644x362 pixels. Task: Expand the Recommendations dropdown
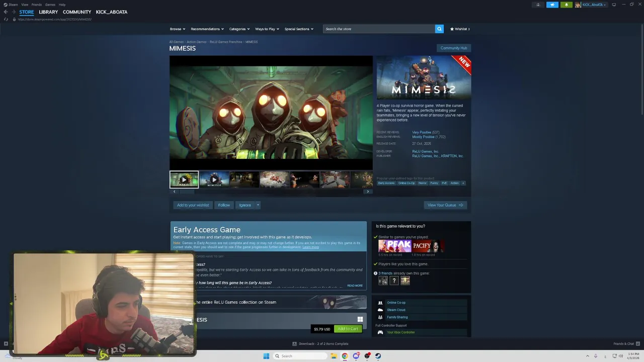click(207, 29)
